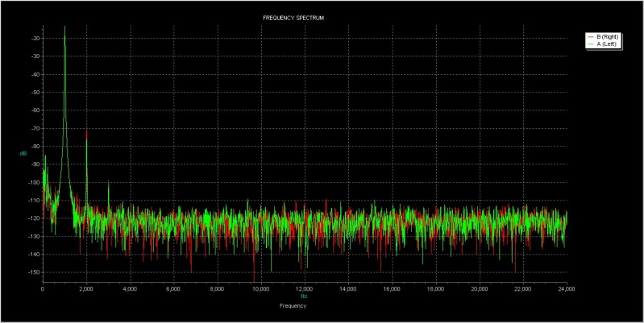Select the -30 tick on dB axis
This screenshot has width=644, height=323.
(35, 56)
